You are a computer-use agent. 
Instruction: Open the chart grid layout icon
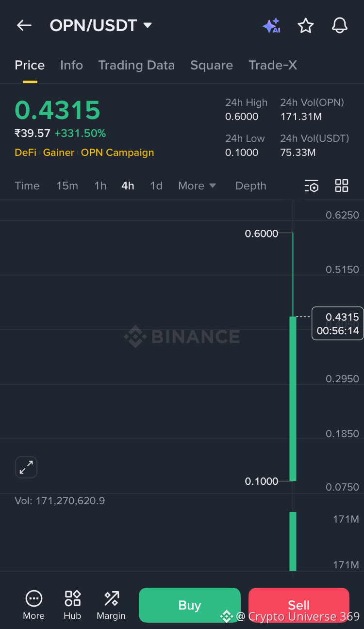click(342, 186)
